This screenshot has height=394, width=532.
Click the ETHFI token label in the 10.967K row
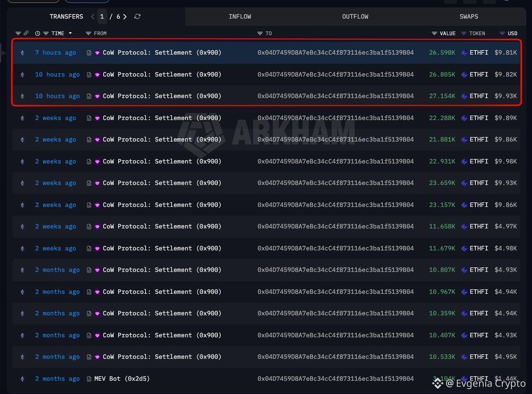pyautogui.click(x=479, y=292)
